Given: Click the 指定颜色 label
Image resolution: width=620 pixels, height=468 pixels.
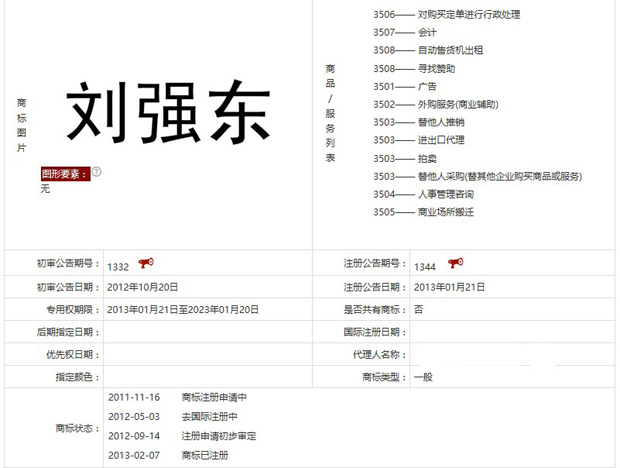Looking at the screenshot, I should tap(78, 377).
